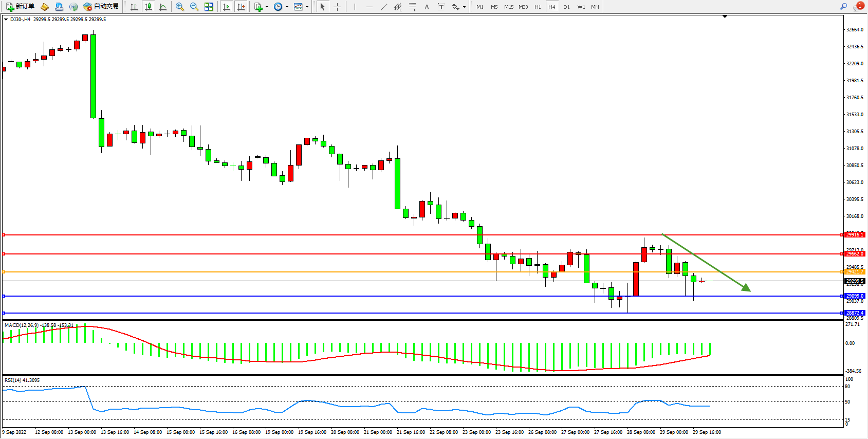Zoom in on the chart

(x=180, y=7)
